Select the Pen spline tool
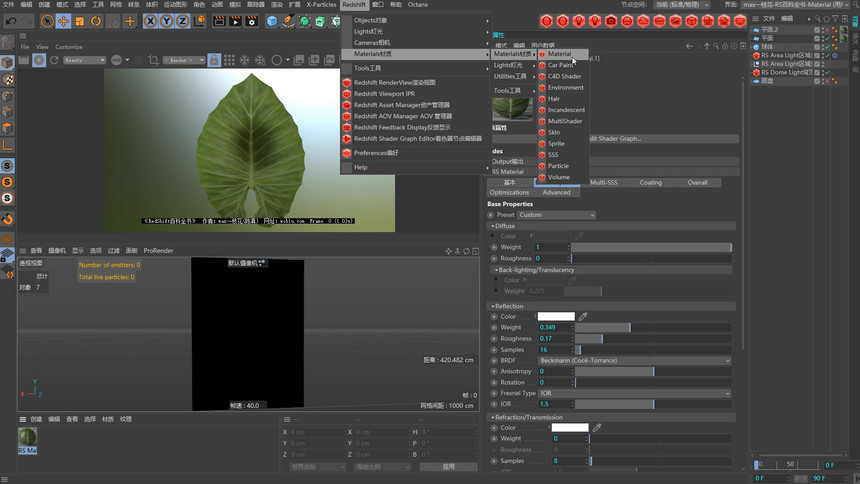Screen dimensions: 860x484 (288, 21)
